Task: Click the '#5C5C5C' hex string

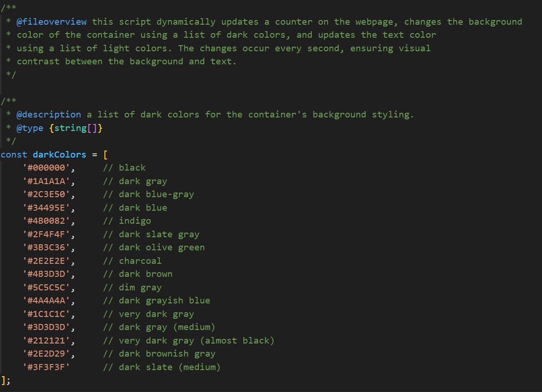Action: 46,288
